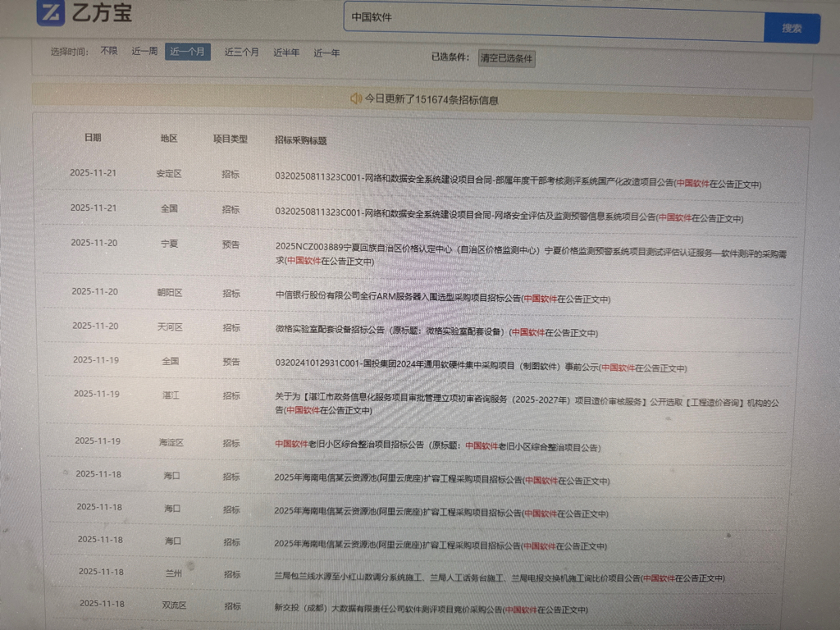Image resolution: width=840 pixels, height=630 pixels.
Task: Click the 项目类型 column header
Action: [231, 139]
